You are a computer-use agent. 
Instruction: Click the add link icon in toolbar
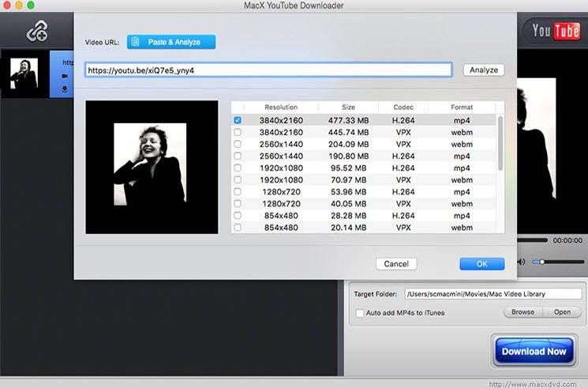tap(37, 31)
